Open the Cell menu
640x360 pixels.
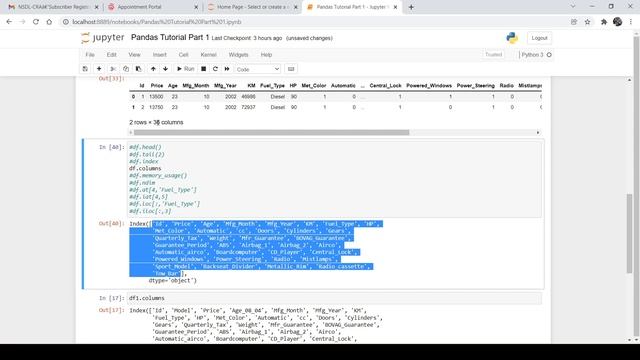pos(183,55)
